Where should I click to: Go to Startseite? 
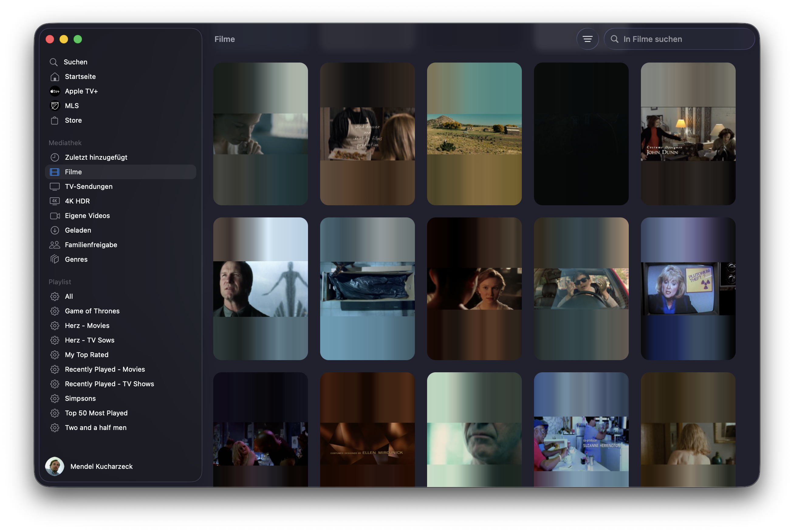[121, 77]
